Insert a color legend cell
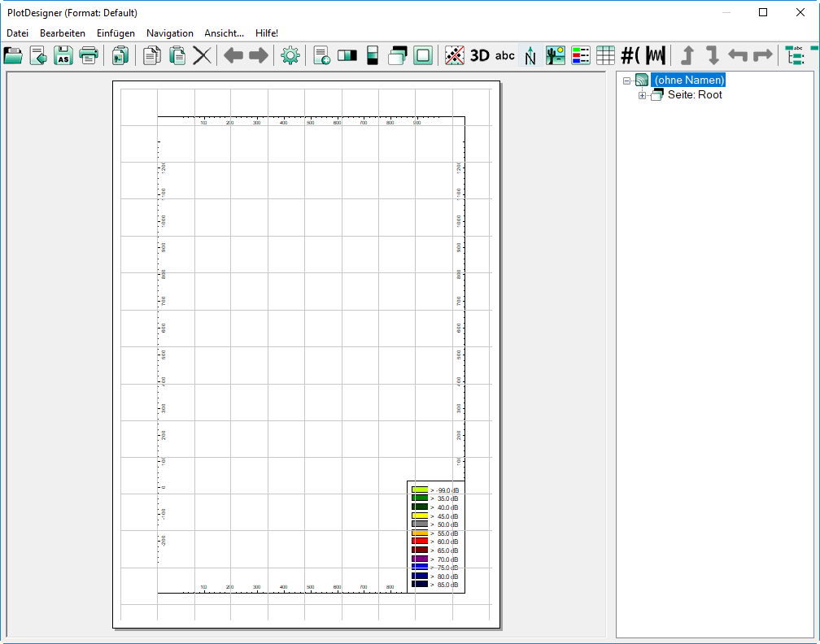The width and height of the screenshot is (820, 644). (581, 55)
